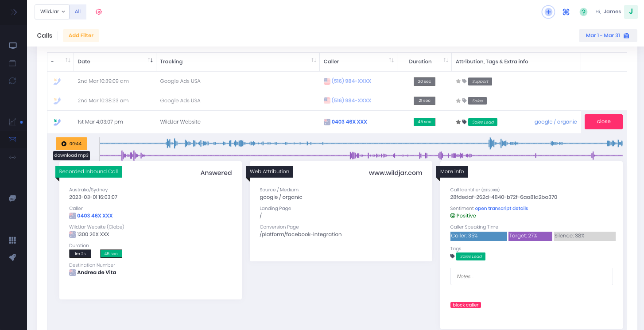Switch to the All filter tab
This screenshot has height=330, width=644.
tap(78, 12)
